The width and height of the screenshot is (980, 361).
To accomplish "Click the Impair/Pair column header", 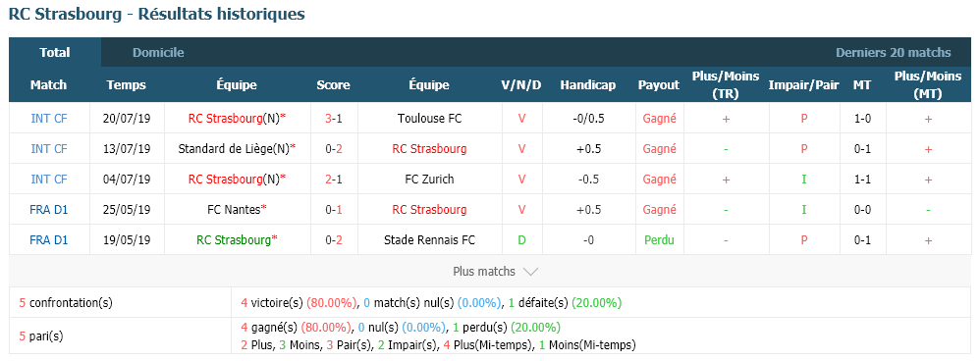I will pos(804,85).
